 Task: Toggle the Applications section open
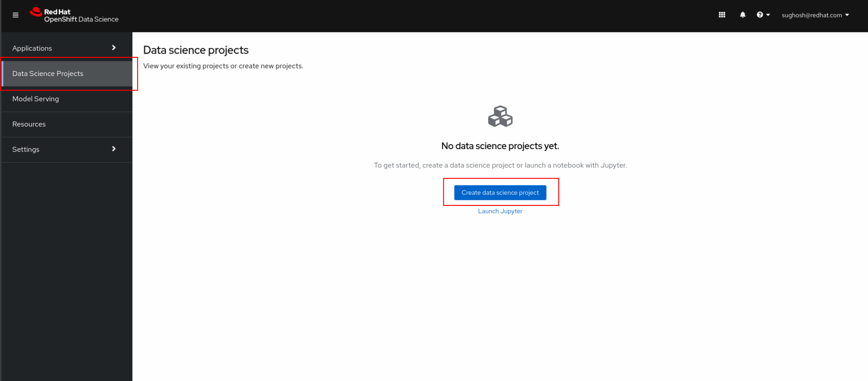click(x=63, y=48)
